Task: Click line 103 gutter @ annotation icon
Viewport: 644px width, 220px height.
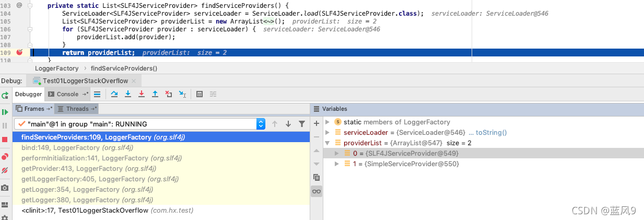Action: tap(19, 5)
